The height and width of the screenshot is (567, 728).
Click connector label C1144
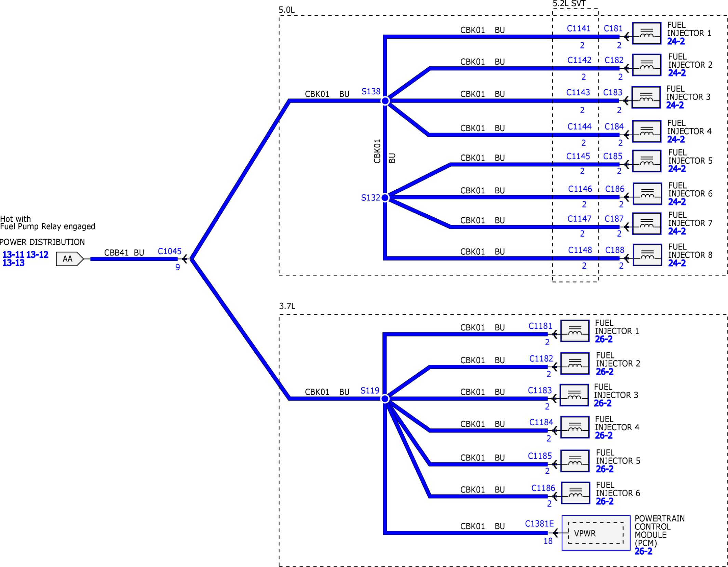tap(579, 126)
